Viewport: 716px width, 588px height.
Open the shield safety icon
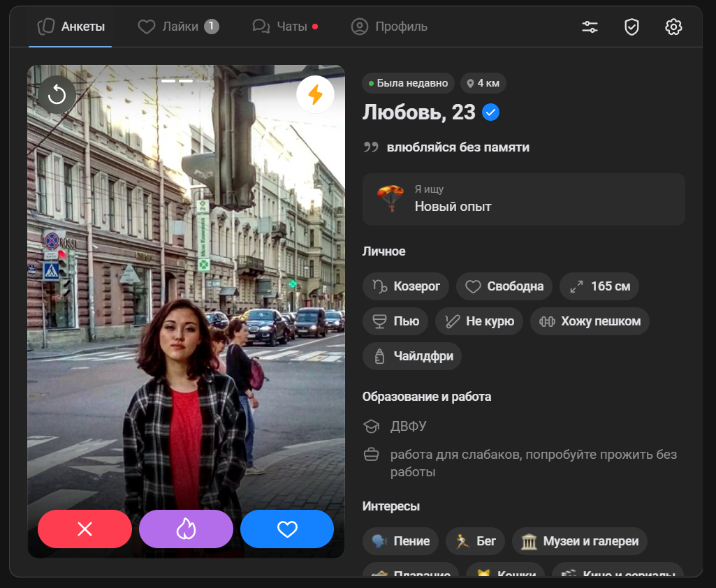click(x=631, y=27)
